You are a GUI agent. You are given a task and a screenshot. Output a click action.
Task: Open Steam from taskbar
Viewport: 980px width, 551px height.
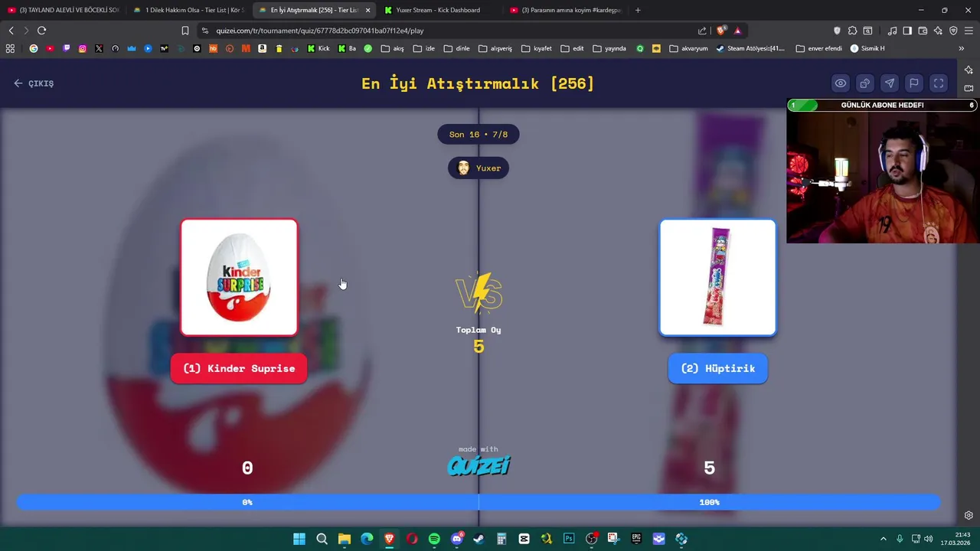pos(479,539)
